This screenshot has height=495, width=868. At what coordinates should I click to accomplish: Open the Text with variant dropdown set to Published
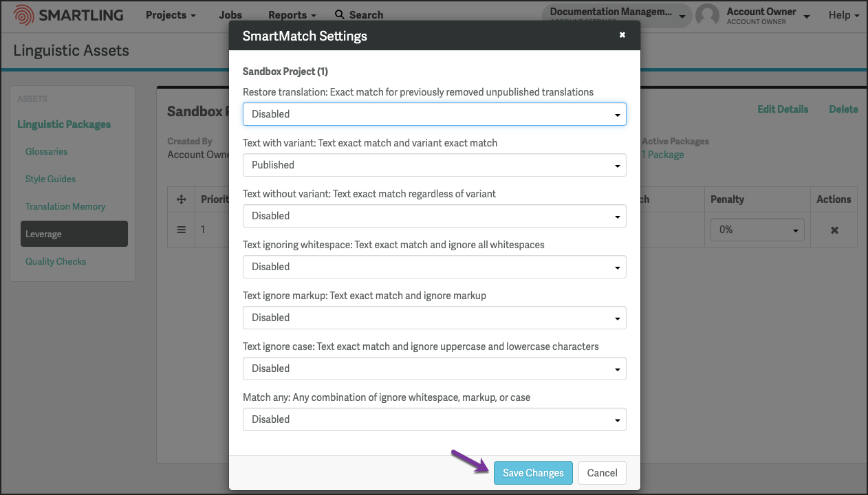click(435, 165)
